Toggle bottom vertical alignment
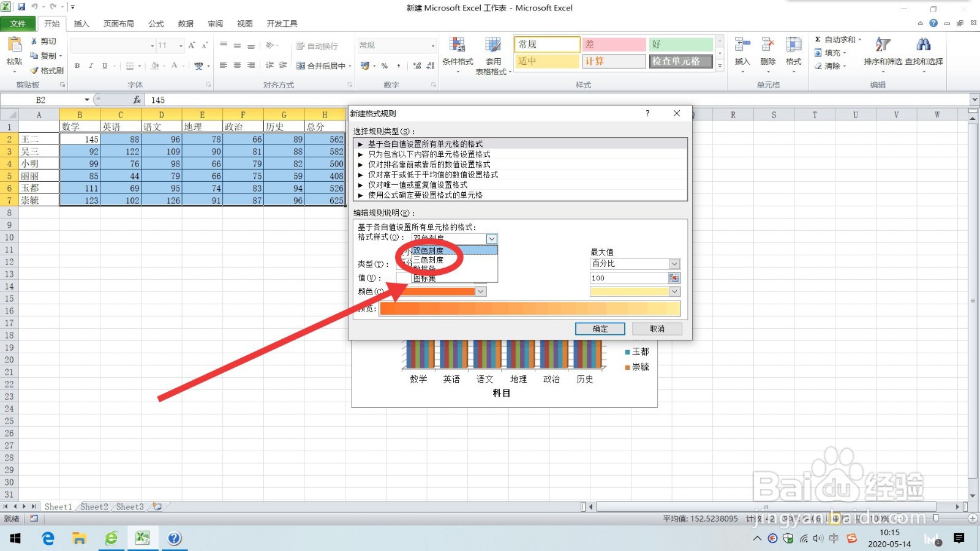The width and height of the screenshot is (980, 551). click(x=251, y=45)
